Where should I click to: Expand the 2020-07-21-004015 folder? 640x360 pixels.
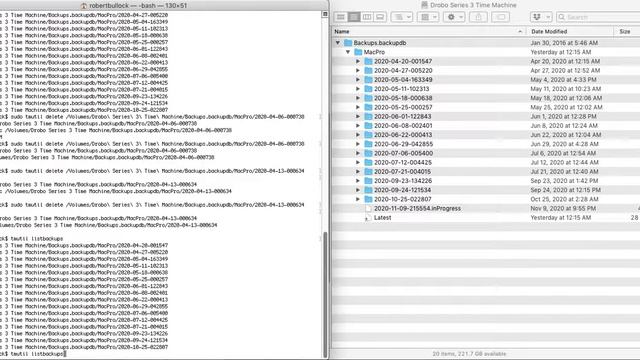pos(358,171)
